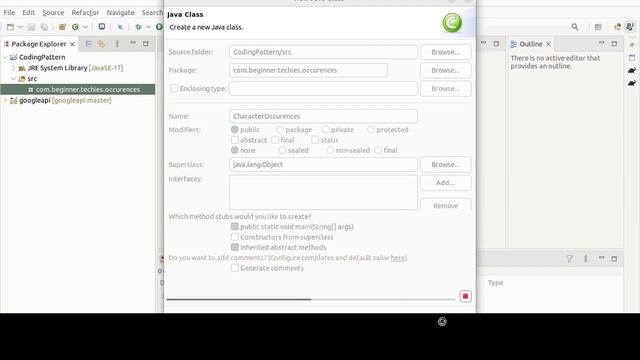The image size is (640, 360).
Task: Select the none radio button
Action: (235, 150)
